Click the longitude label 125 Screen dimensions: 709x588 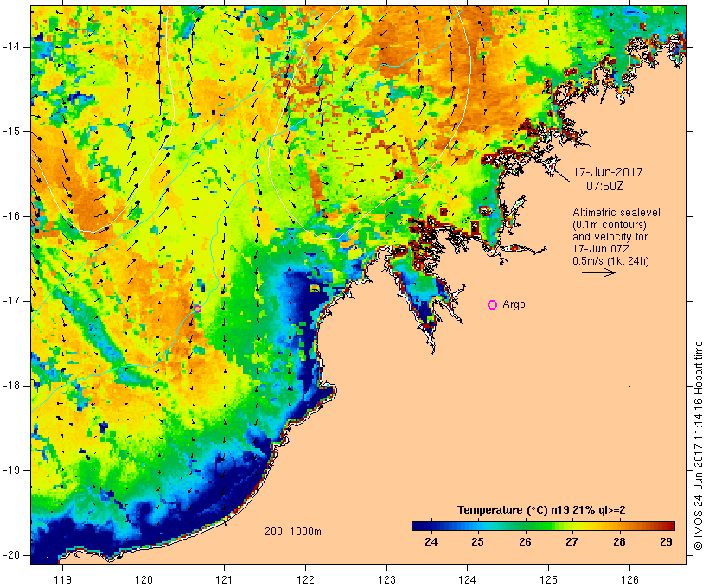(x=549, y=580)
